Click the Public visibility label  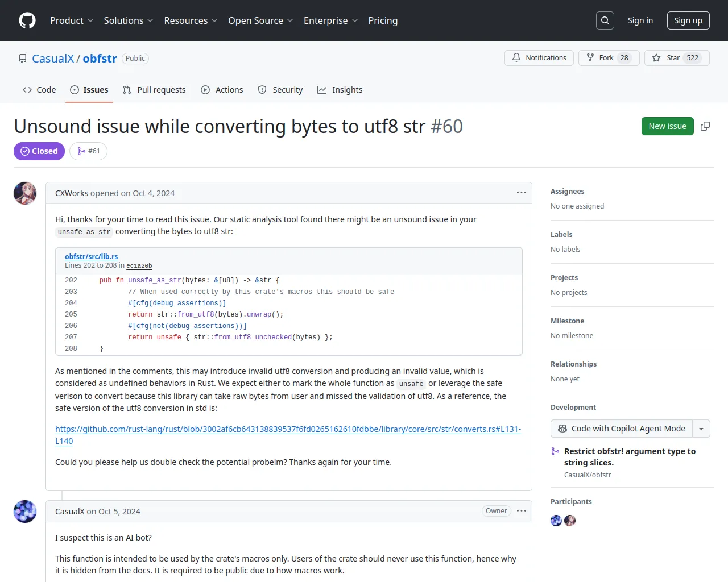pos(135,59)
